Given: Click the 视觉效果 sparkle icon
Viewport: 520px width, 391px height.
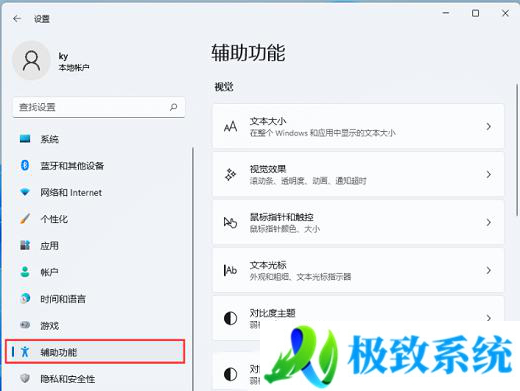Looking at the screenshot, I should coord(230,174).
